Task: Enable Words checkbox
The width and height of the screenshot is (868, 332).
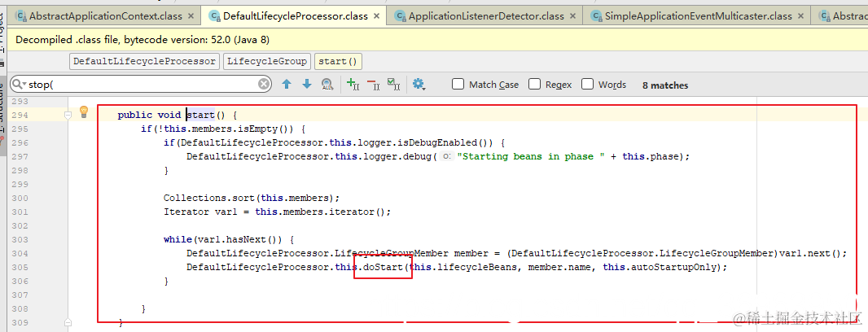Action: [x=588, y=84]
